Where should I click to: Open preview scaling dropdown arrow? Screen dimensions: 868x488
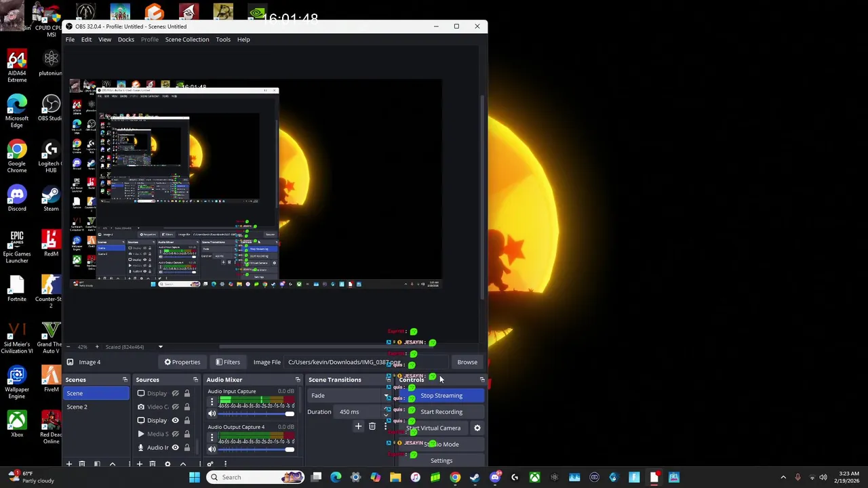point(160,347)
